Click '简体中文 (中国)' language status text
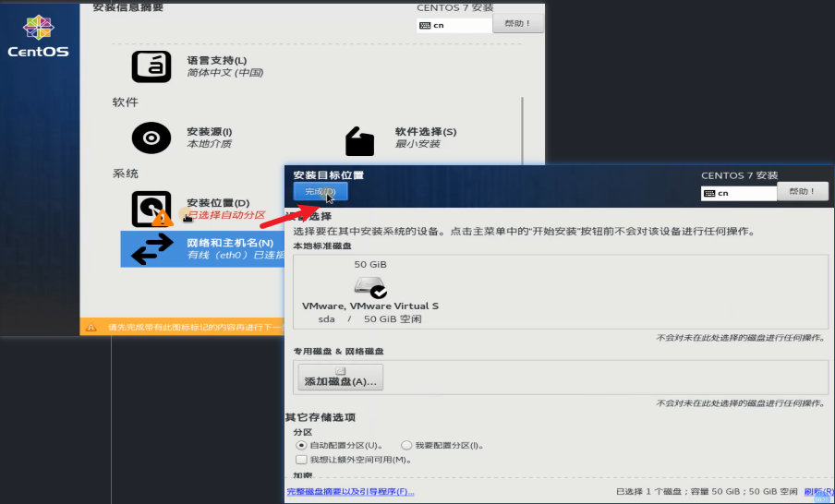The width and height of the screenshot is (835, 504). tap(225, 72)
